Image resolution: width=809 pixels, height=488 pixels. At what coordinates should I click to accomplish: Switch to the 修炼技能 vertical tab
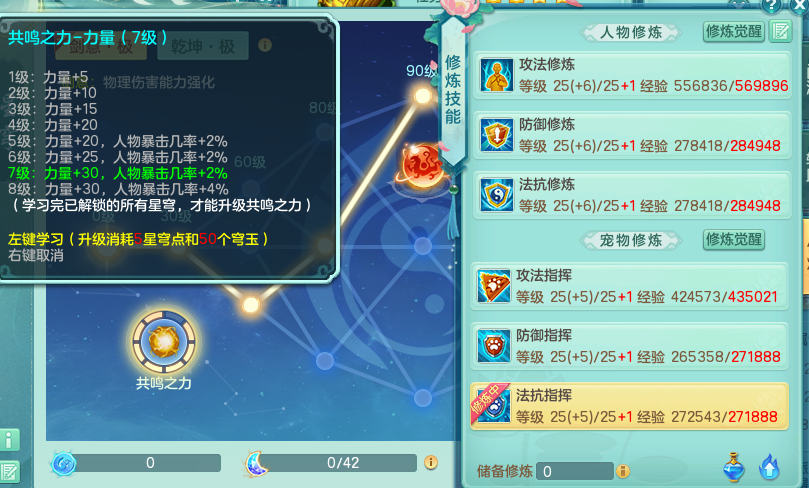(452, 90)
